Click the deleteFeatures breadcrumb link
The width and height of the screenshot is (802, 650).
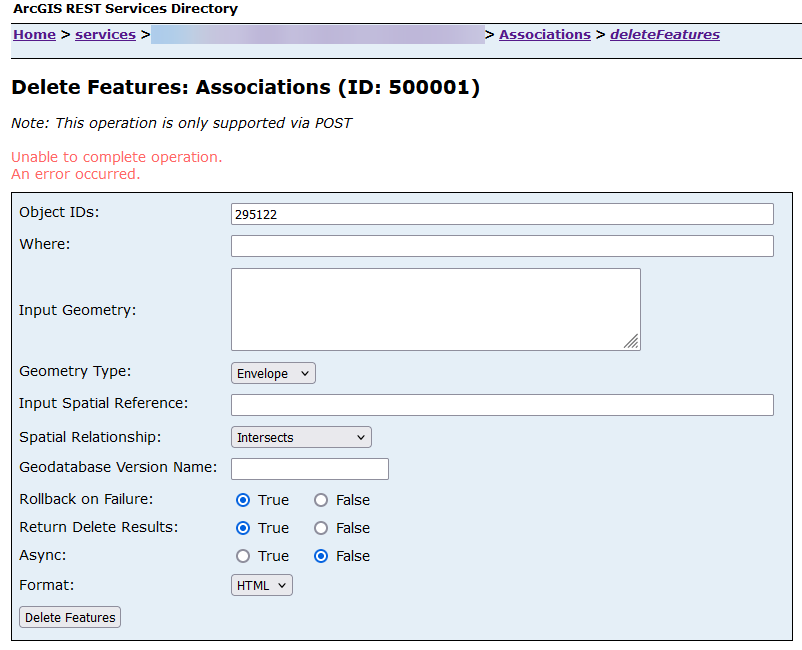point(664,35)
